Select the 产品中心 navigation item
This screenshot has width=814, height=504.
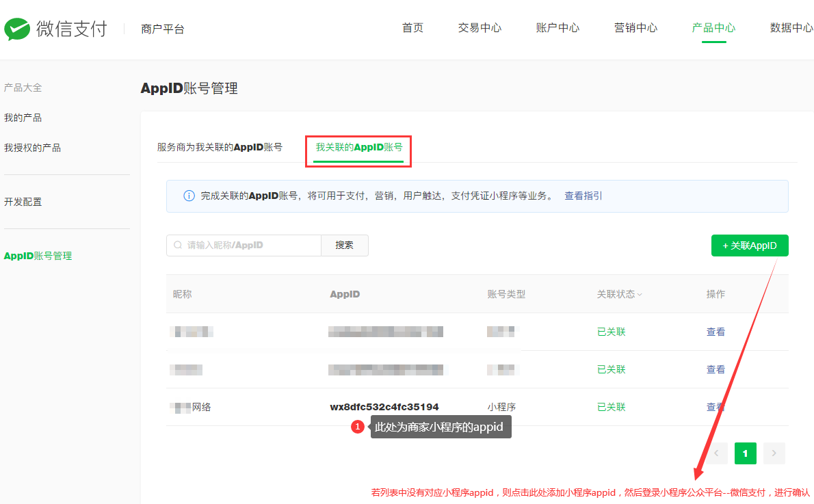point(714,28)
